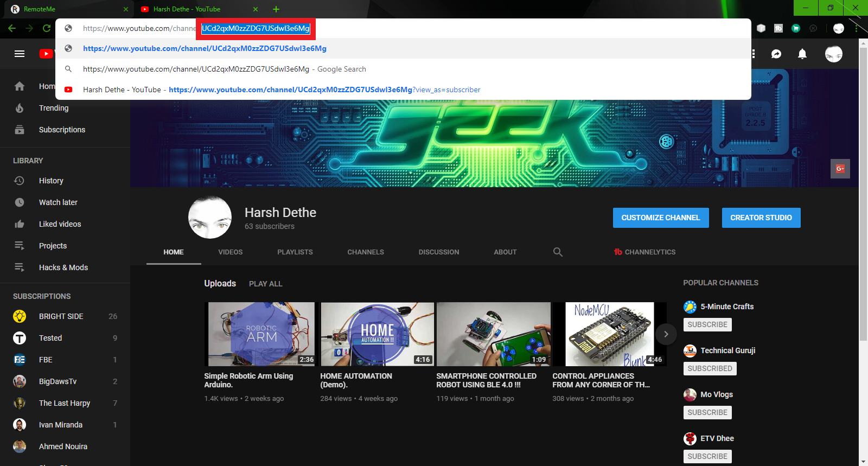Open the Projects playlist
Screen dimensions: 868x466
click(x=65, y=246)
